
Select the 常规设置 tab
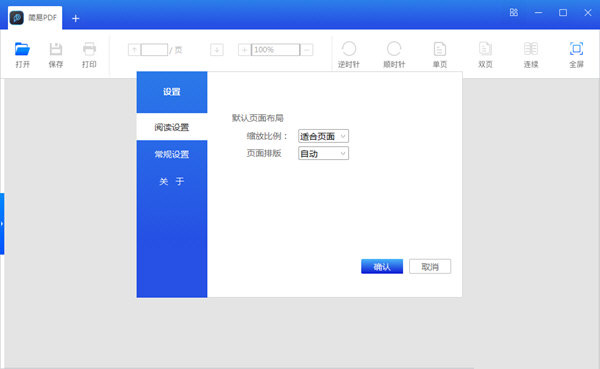click(172, 154)
